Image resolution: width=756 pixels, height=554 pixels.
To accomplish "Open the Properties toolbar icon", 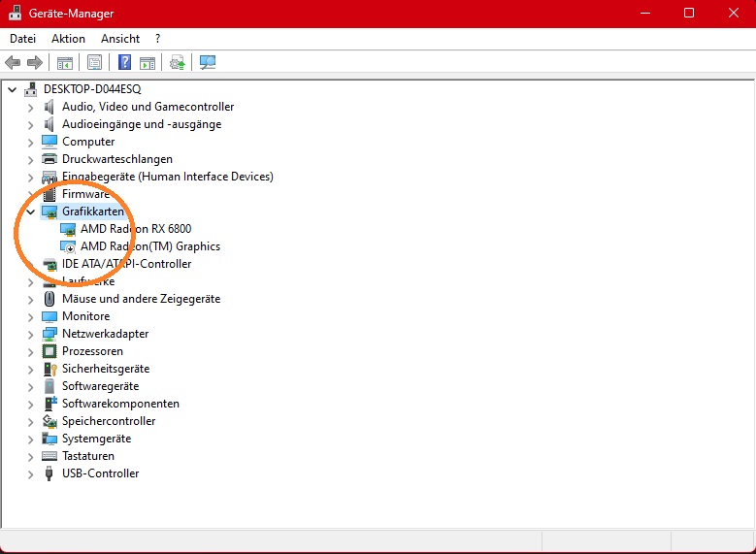I will [94, 62].
